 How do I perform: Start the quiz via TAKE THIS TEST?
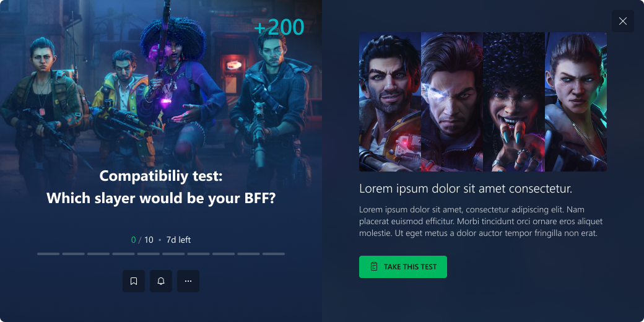tap(403, 267)
